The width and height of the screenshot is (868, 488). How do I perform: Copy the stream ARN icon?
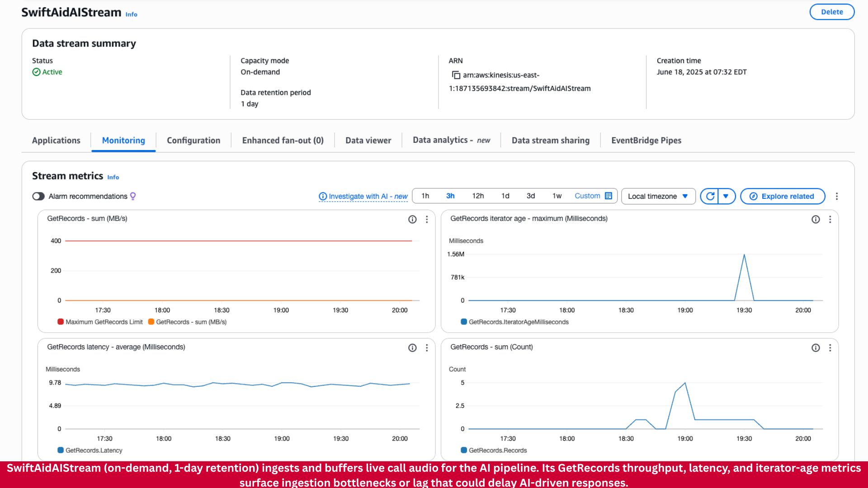click(x=456, y=75)
